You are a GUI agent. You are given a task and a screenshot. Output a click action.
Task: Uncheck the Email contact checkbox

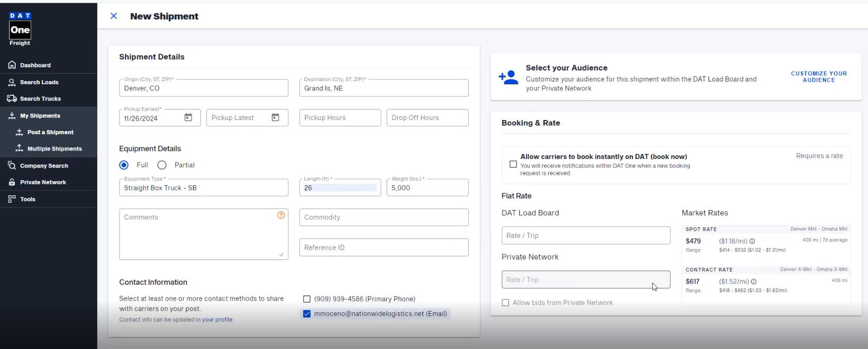307,314
